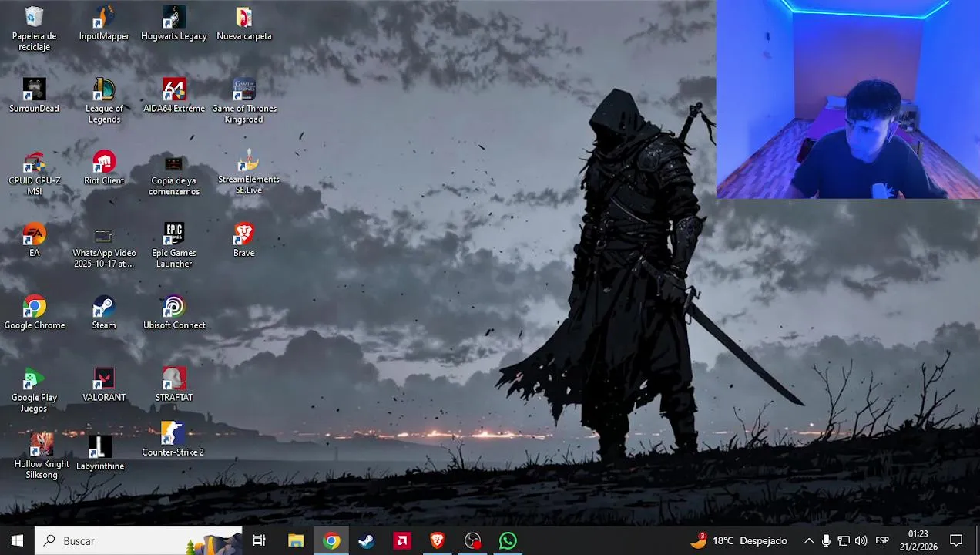Select the Steam desktop shortcut
This screenshot has width=980, height=555.
click(104, 312)
